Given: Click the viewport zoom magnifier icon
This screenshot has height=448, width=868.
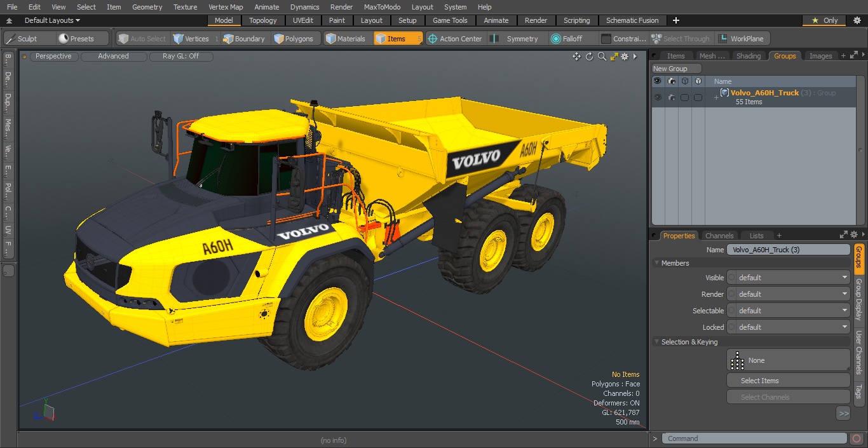Looking at the screenshot, I should (x=602, y=57).
